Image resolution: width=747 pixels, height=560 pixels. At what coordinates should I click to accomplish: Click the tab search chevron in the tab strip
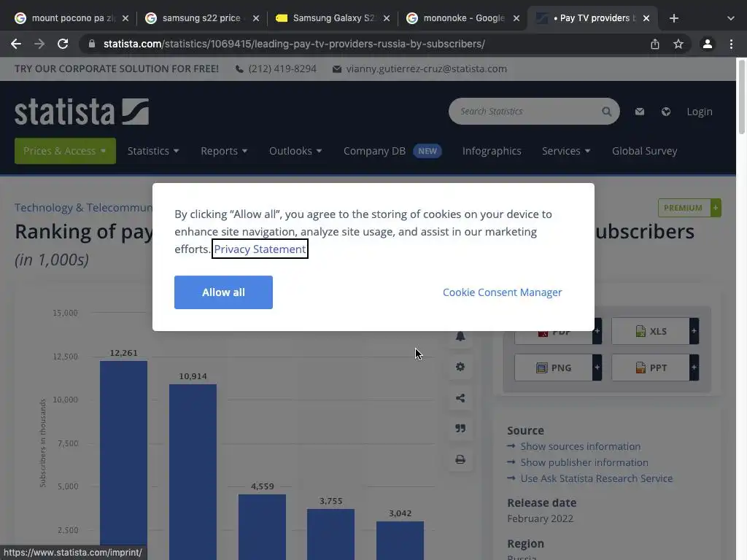point(731,18)
